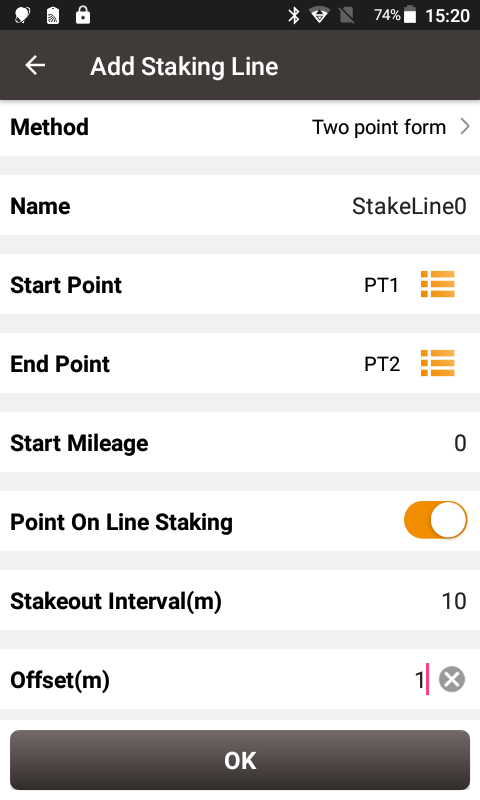Confirm with the OK button
The width and height of the screenshot is (480, 800).
pos(240,760)
